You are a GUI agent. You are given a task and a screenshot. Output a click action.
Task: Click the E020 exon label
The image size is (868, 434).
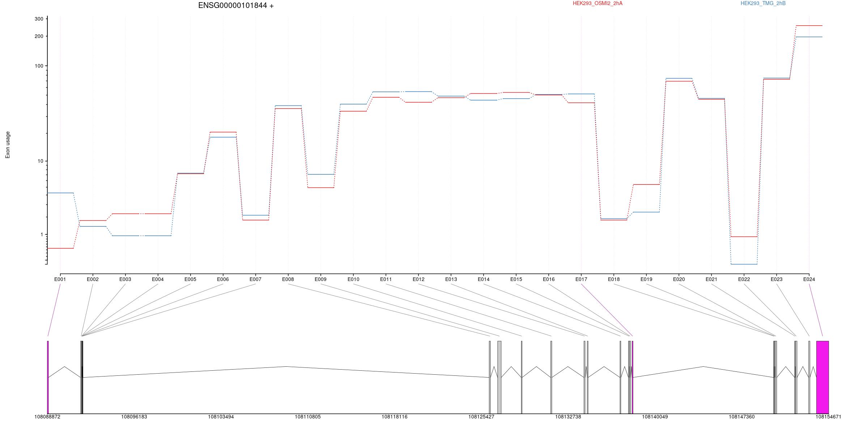click(x=679, y=279)
